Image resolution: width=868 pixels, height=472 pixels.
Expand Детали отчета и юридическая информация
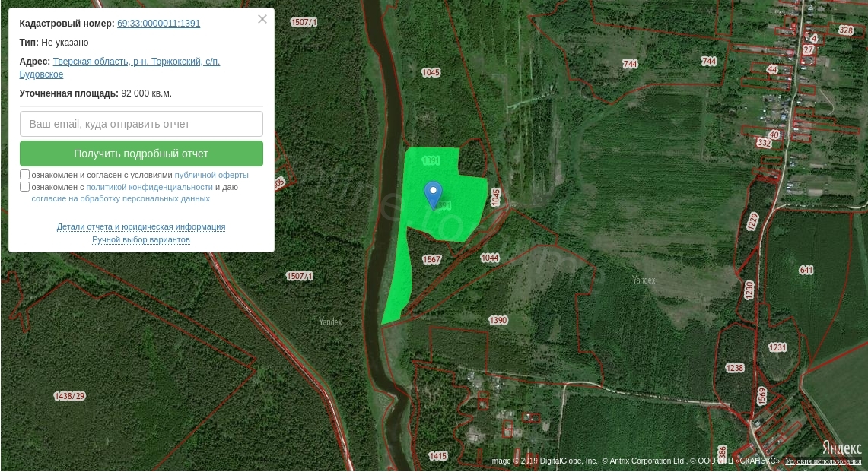pos(141,226)
